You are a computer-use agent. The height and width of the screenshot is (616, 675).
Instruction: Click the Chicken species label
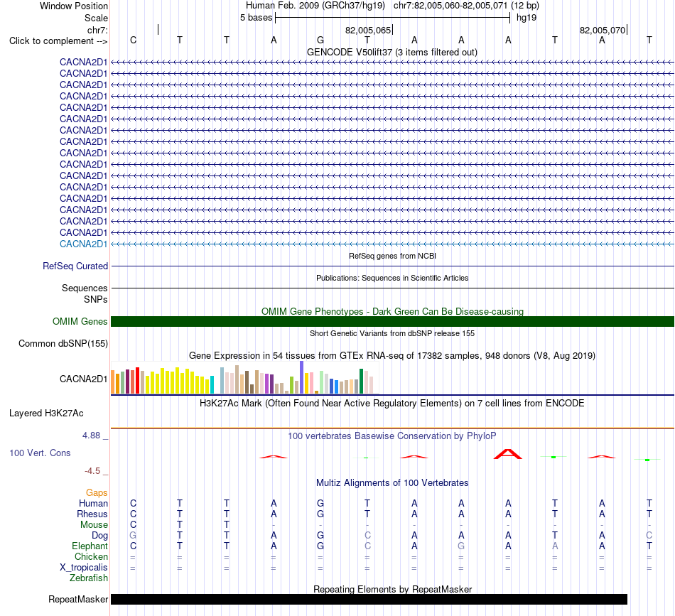pos(91,556)
